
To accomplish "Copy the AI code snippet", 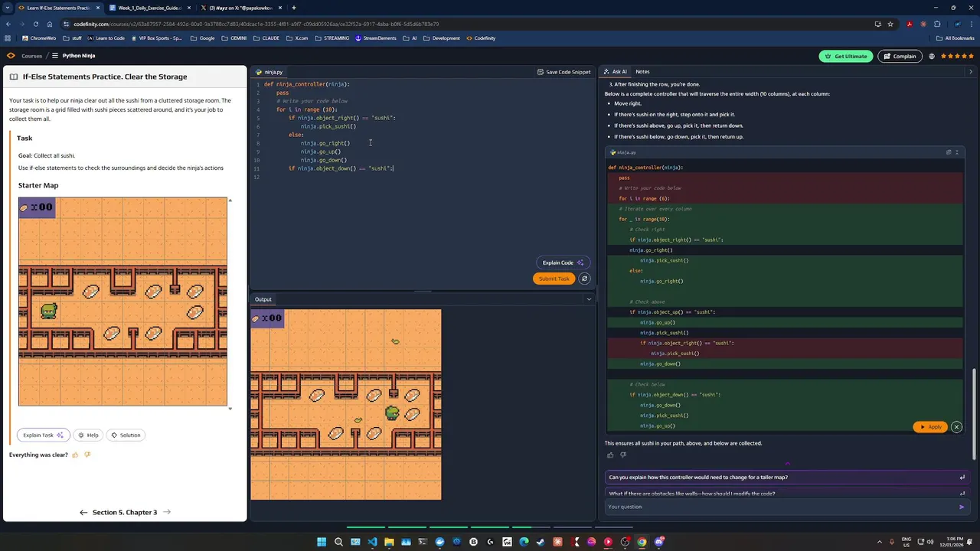I will tap(949, 152).
